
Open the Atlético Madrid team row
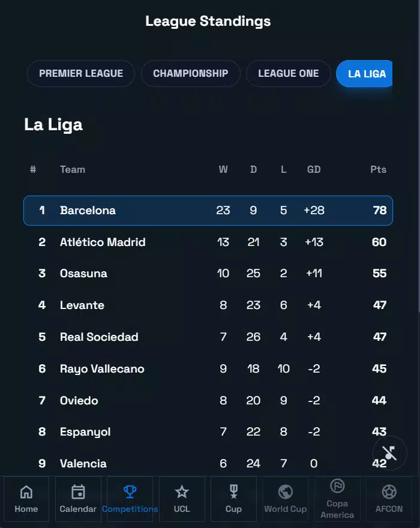pos(208,242)
